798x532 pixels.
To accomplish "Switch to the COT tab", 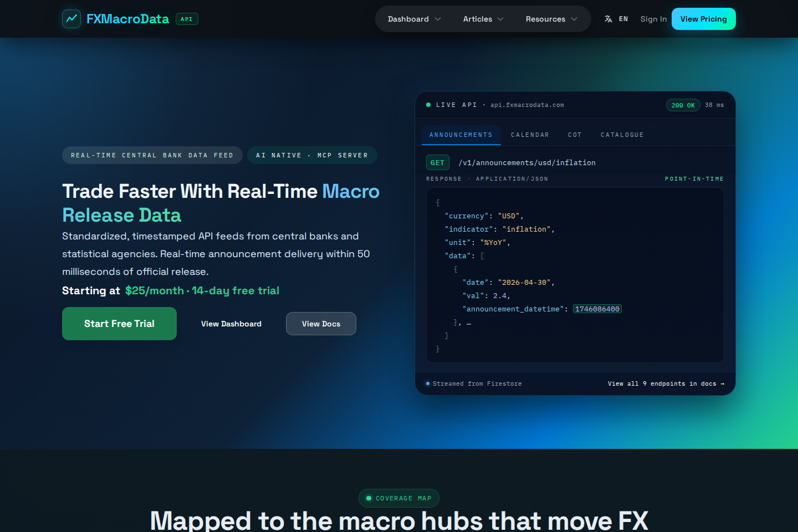I will click(x=575, y=135).
